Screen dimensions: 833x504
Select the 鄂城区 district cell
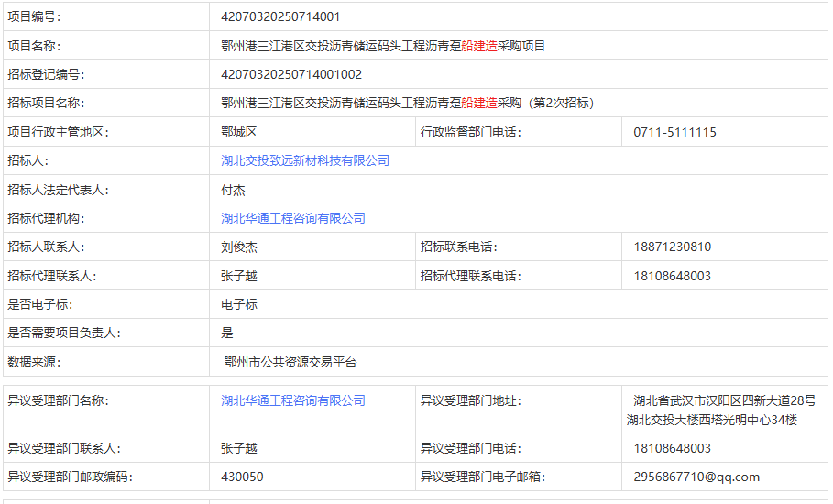coord(239,132)
